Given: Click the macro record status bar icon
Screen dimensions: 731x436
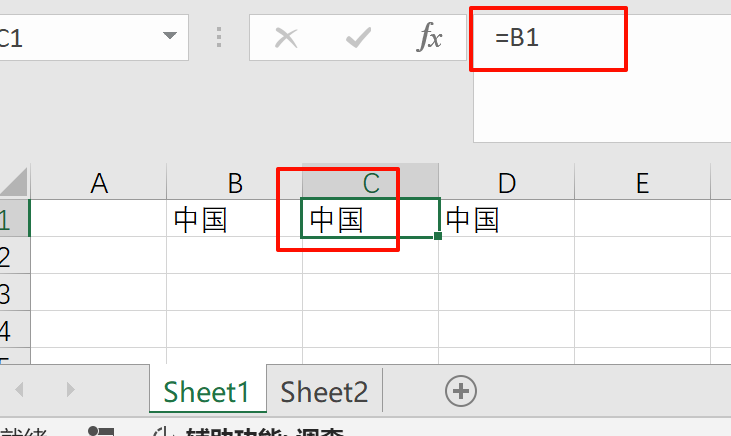Looking at the screenshot, I should coord(100,431).
